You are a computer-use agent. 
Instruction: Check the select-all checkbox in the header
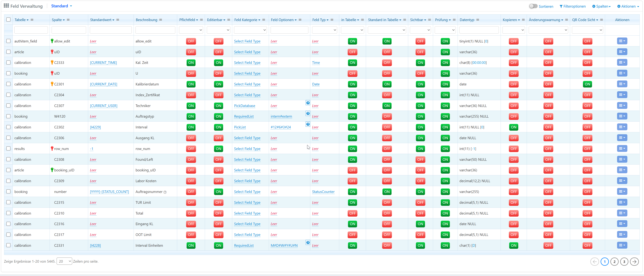click(x=9, y=20)
